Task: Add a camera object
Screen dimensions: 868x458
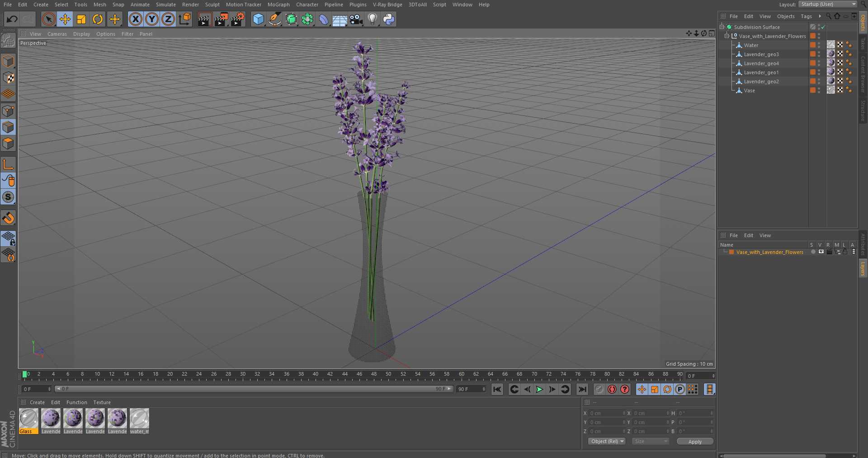Action: tap(356, 19)
